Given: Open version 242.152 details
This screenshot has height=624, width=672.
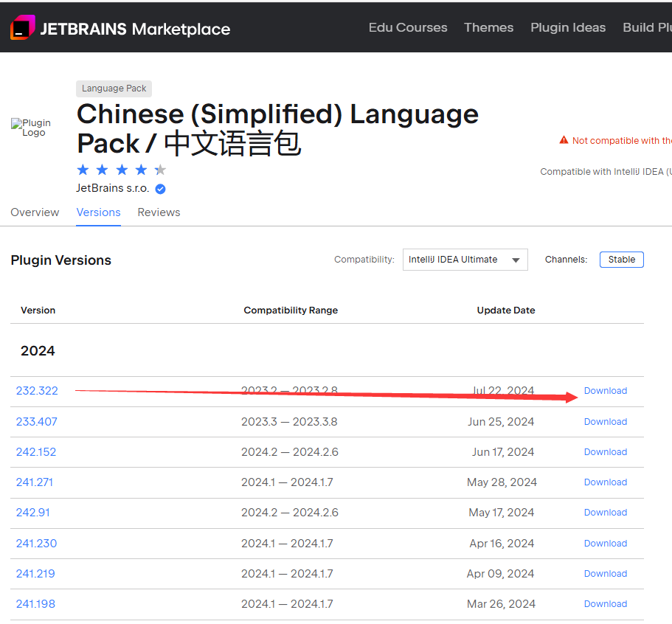Looking at the screenshot, I should tap(36, 452).
